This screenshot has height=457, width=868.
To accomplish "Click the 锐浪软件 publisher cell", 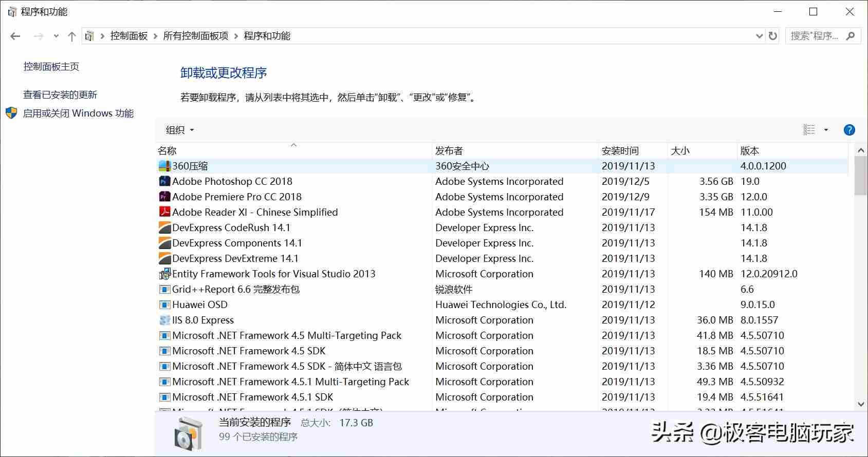I will [x=454, y=289].
